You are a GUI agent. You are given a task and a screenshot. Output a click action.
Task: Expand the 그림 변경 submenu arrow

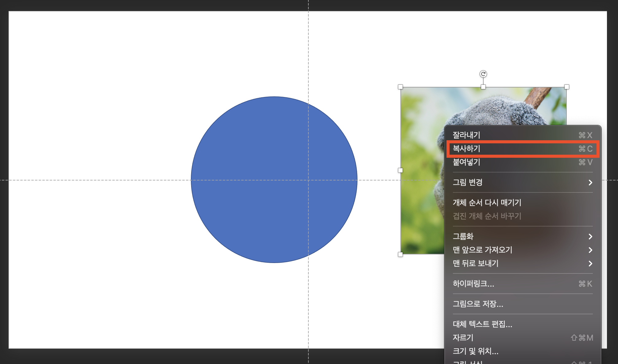590,183
